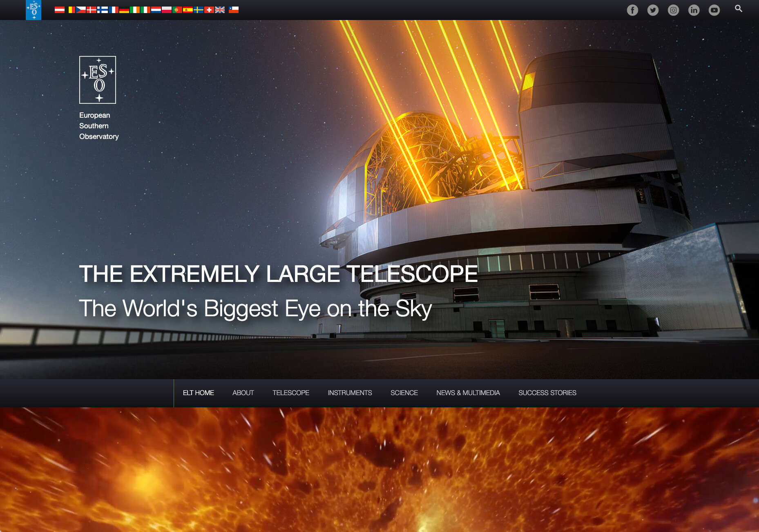Select the France flag
The image size is (759, 532).
(x=114, y=10)
